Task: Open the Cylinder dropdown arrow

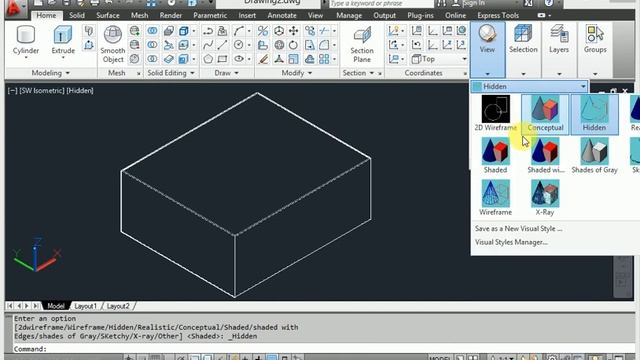Action: [x=26, y=58]
